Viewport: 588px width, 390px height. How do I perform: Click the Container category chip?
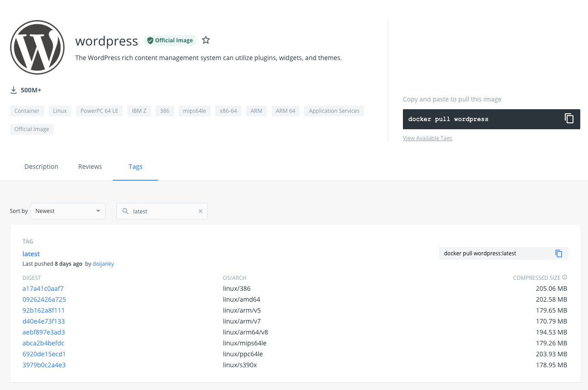tap(27, 111)
